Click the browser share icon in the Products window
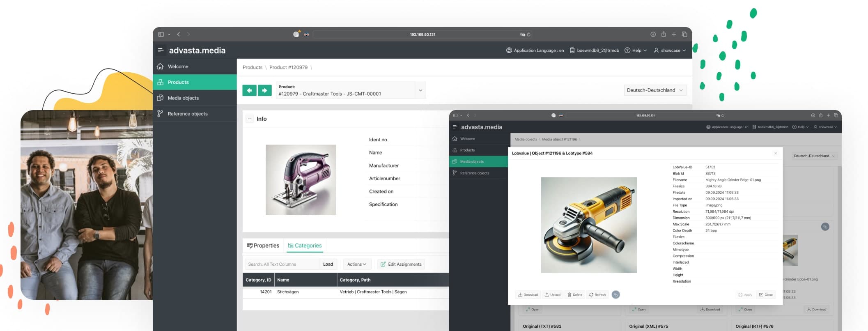This screenshot has height=331, width=868. [x=664, y=34]
